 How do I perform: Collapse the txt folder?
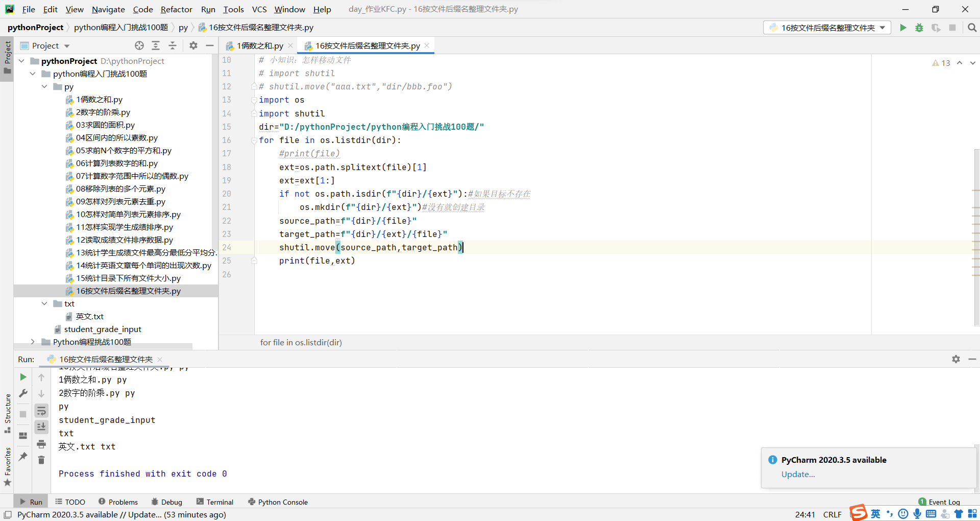pyautogui.click(x=44, y=303)
